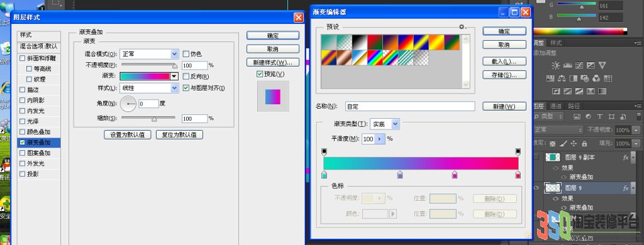Switch to the 通道 channels tab

click(556, 106)
